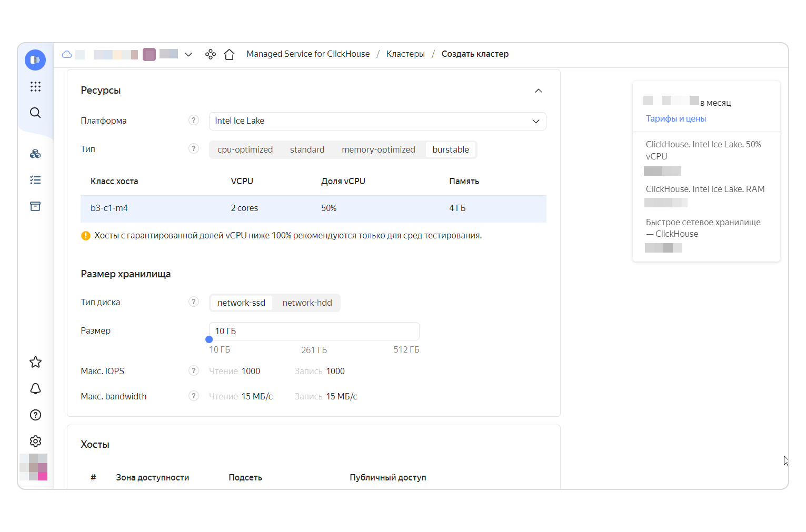Open the clusters icon in sidebar

tap(35, 154)
